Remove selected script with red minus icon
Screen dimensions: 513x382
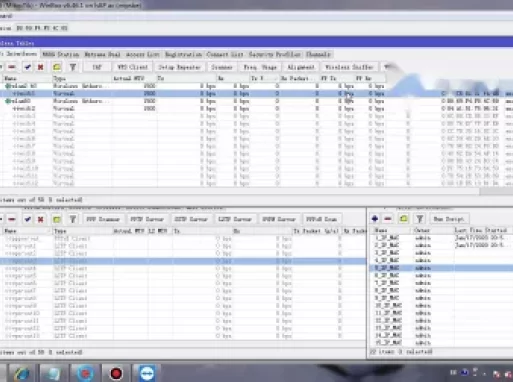pyautogui.click(x=388, y=219)
